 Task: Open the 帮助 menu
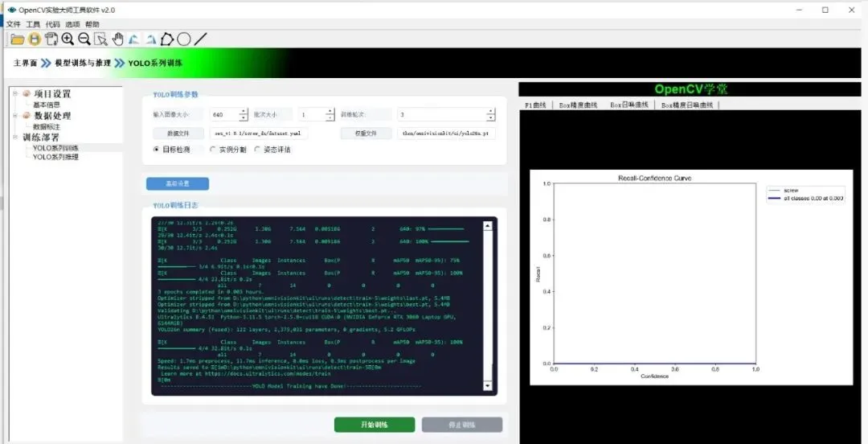click(x=92, y=24)
